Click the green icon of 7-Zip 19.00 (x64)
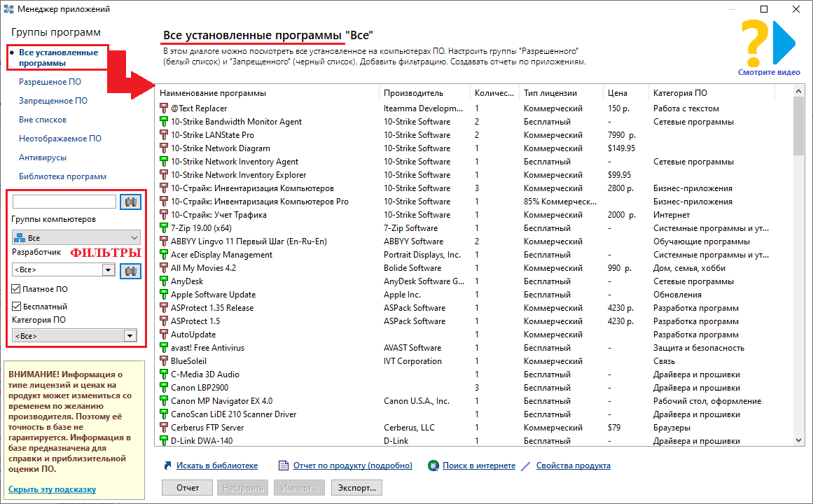Viewport: 813px width, 504px height. 164,228
